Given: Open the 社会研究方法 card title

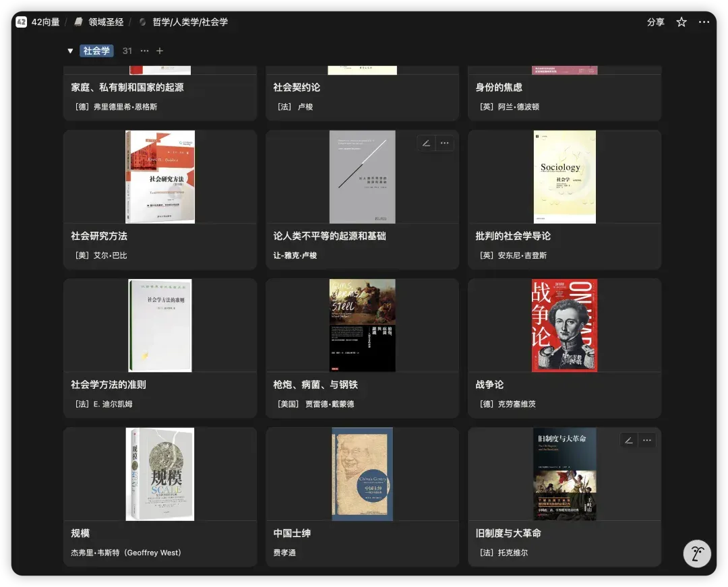Looking at the screenshot, I should (x=99, y=236).
